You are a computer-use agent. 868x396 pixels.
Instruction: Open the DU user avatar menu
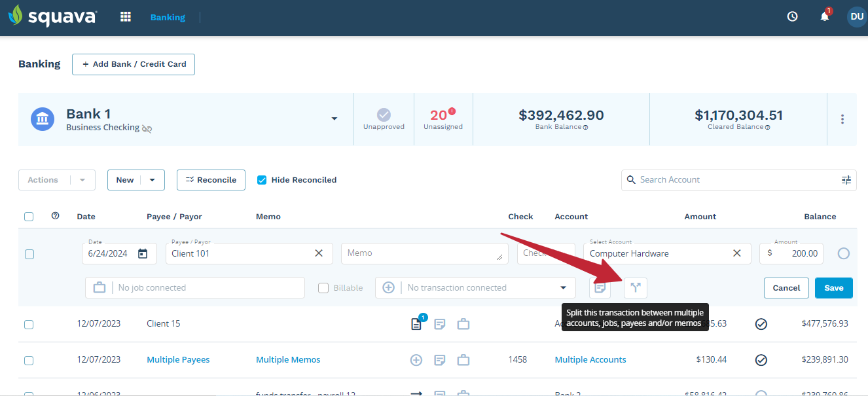(x=856, y=17)
